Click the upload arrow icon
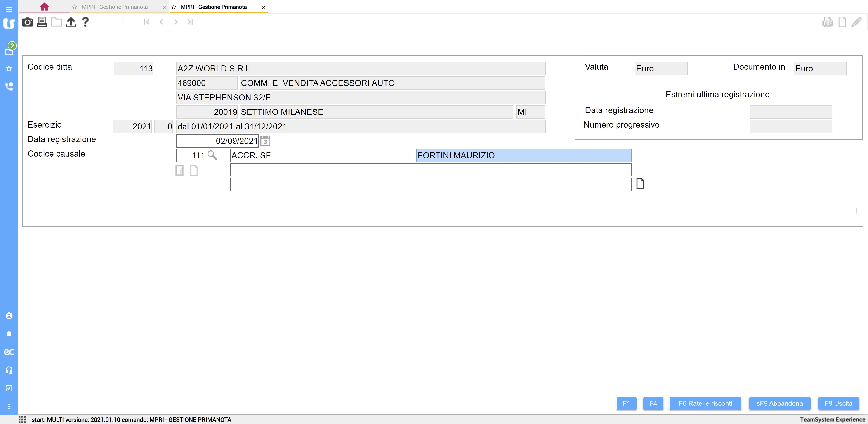 71,22
